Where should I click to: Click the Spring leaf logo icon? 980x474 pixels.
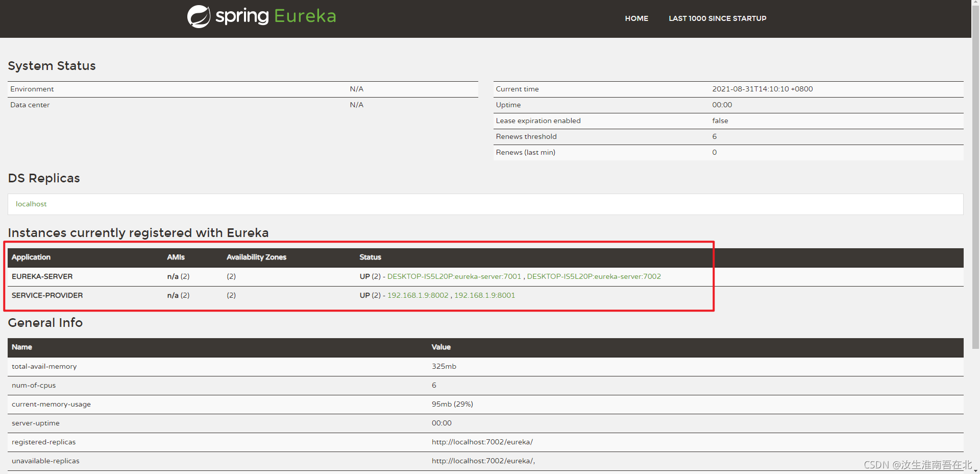point(199,17)
